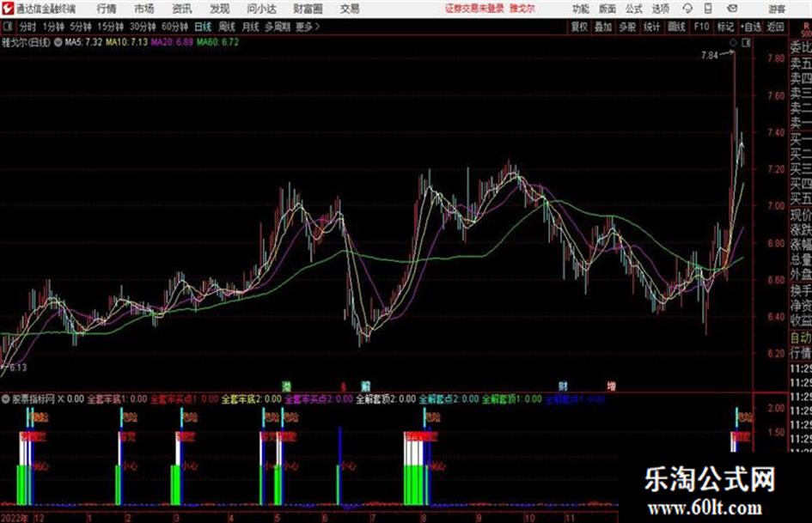812x523 pixels.
Task: Click the 游客 guest account label
Action: (776, 9)
